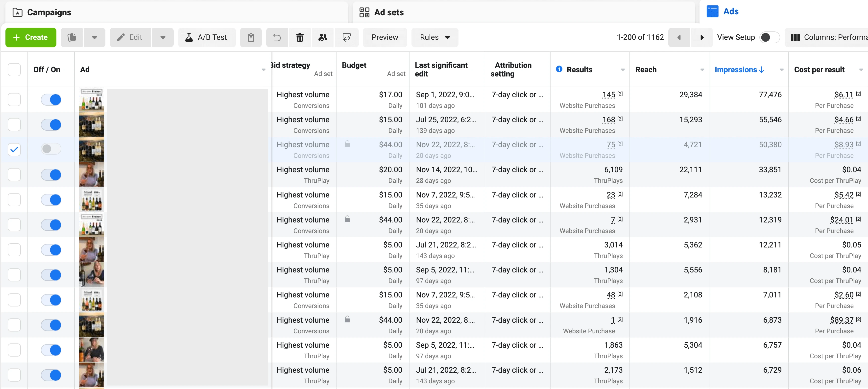
Task: Open the Reach column dropdown arrow
Action: (x=702, y=70)
